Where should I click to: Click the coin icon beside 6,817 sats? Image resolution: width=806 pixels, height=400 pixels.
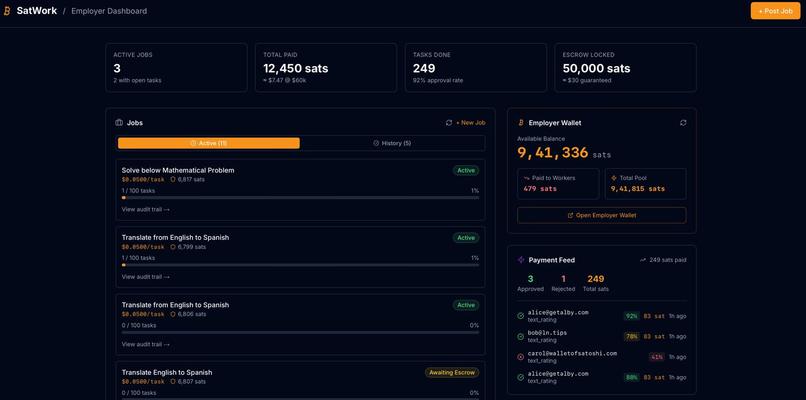coord(173,180)
